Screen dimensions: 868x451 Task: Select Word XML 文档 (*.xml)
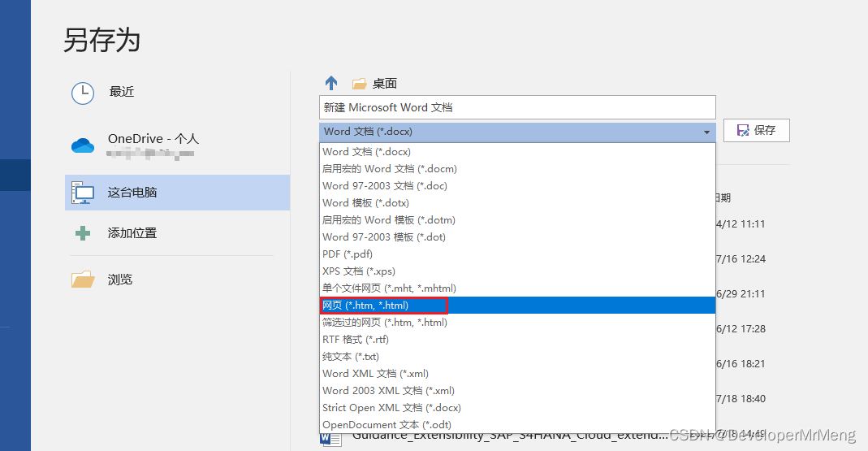[517, 374]
